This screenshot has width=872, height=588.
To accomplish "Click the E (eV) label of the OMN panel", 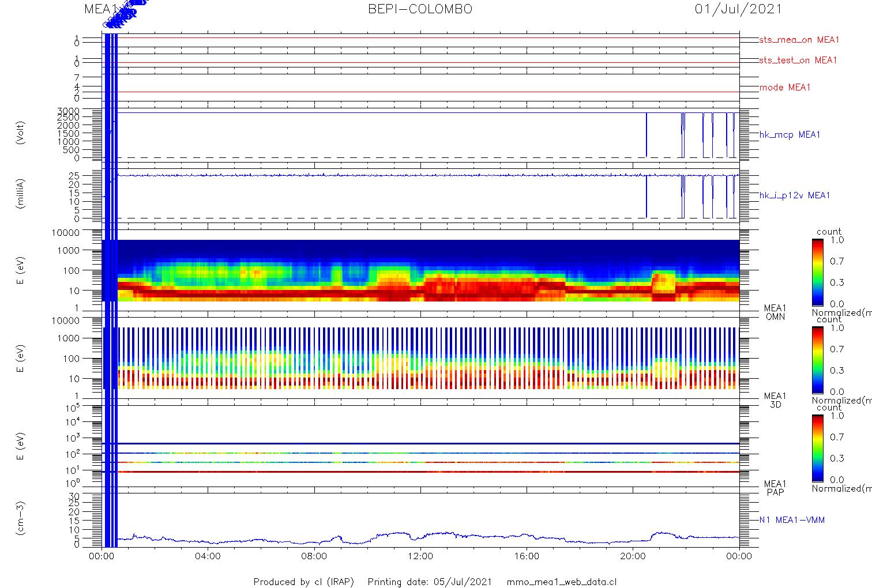I will tap(21, 270).
